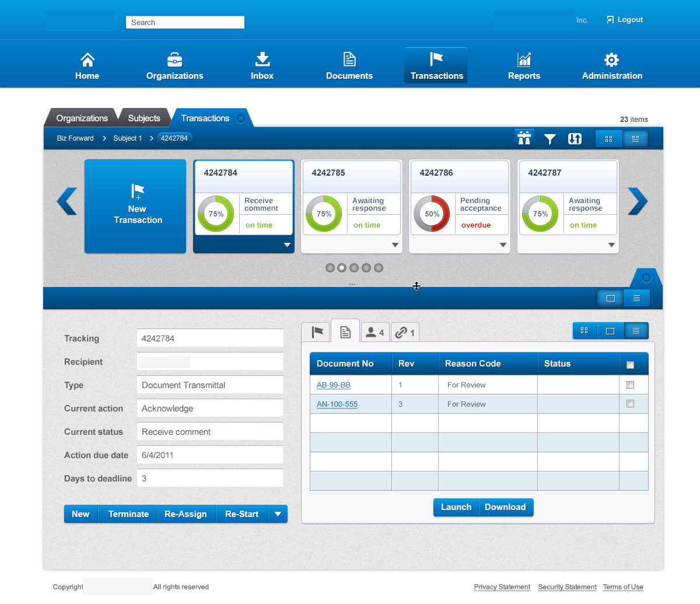This screenshot has height=604, width=700.
Task: Open the people tab showing 4
Action: [374, 333]
